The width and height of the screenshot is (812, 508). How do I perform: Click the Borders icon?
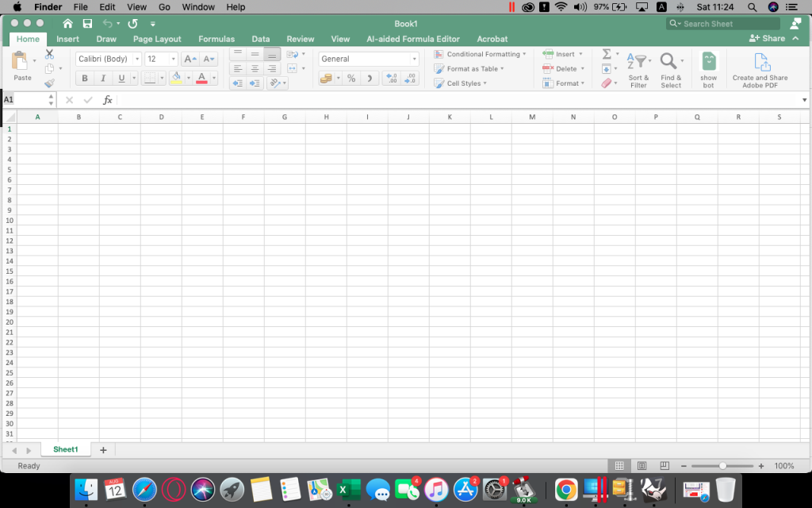click(149, 79)
